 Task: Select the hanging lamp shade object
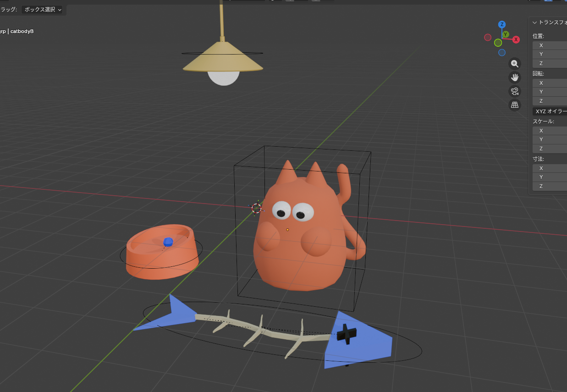223,60
